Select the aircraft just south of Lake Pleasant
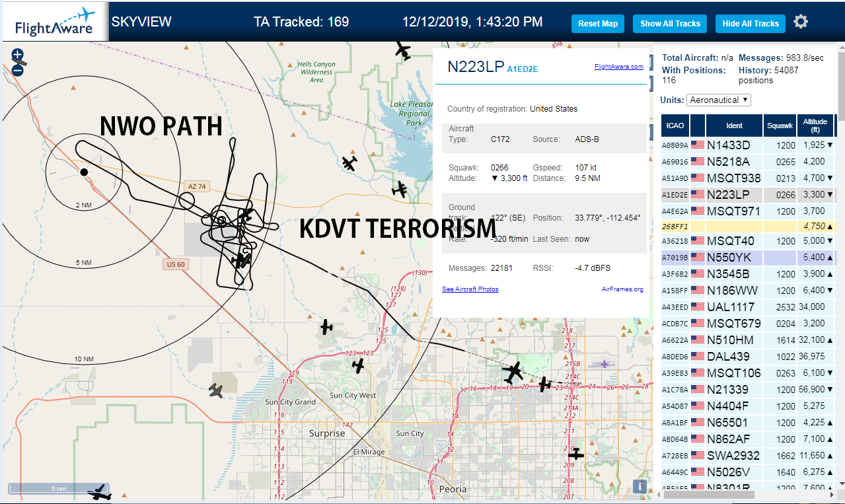The width and height of the screenshot is (845, 504). click(400, 190)
